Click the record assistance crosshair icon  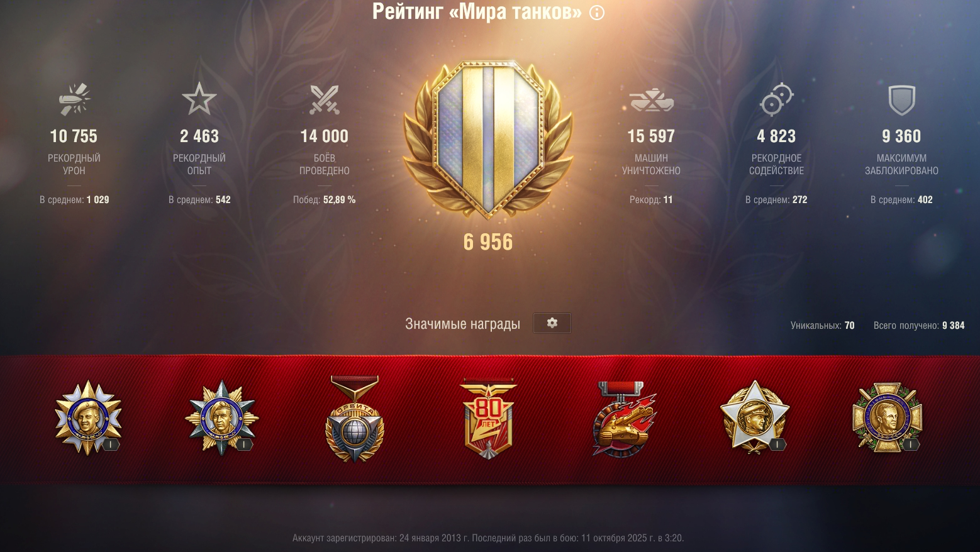777,99
